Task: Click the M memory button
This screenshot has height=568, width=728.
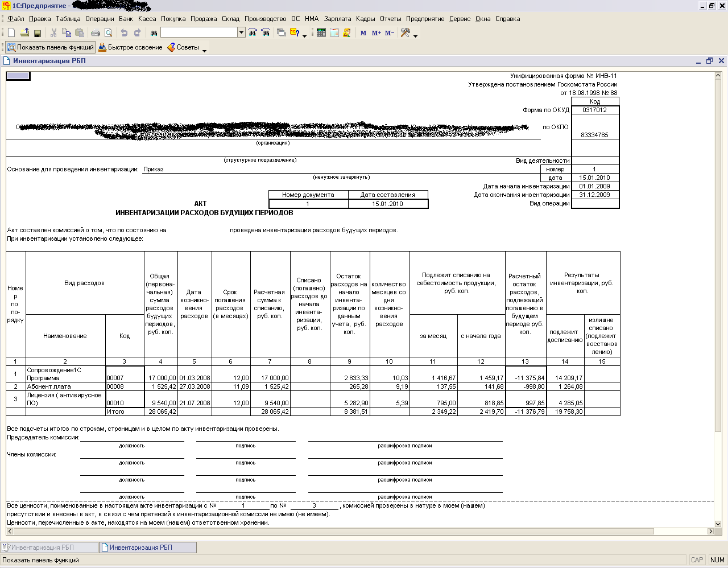Action: (363, 33)
